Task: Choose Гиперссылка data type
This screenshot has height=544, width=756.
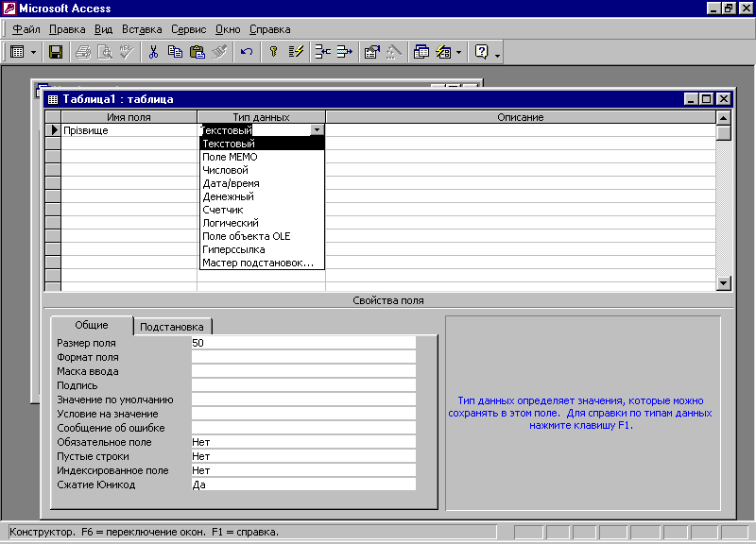Action: [262, 249]
